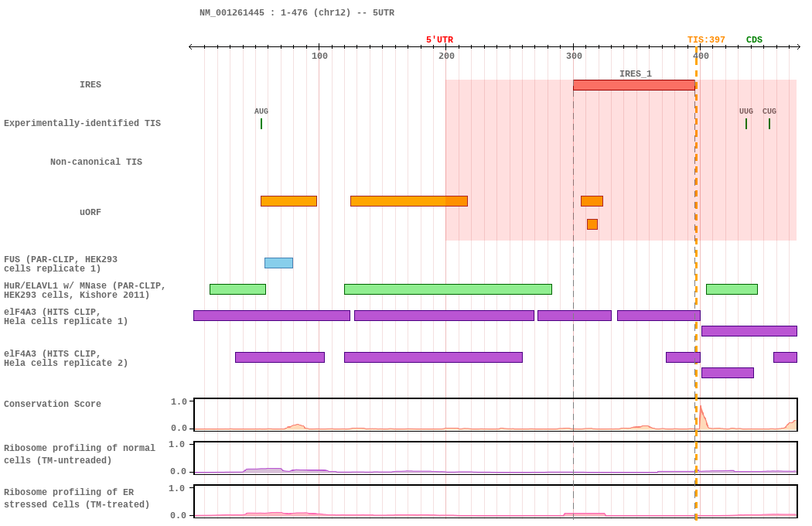
Task: Click the leftmost eIF4A3 replicate 2 bar
Action: (279, 357)
